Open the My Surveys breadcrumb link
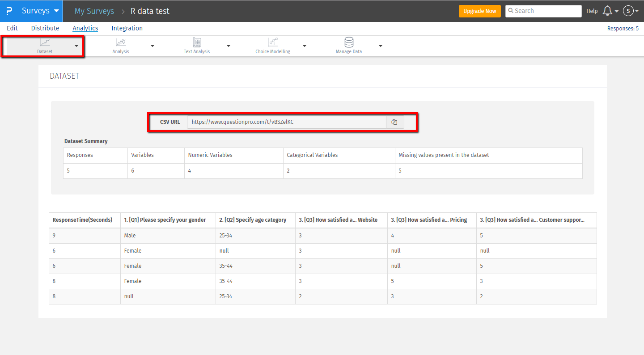644x355 pixels. click(94, 11)
